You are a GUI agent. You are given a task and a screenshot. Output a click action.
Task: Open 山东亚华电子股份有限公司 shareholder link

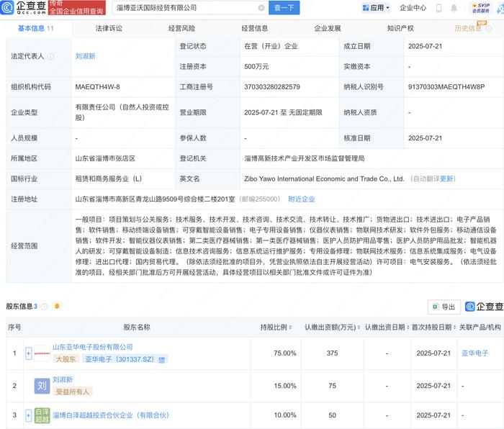coord(93,347)
